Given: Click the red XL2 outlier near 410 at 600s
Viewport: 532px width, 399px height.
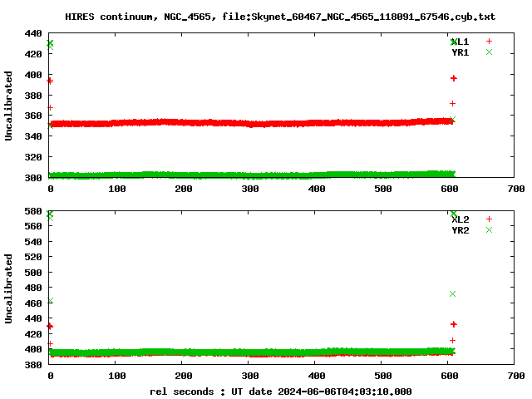Looking at the screenshot, I should point(452,340).
